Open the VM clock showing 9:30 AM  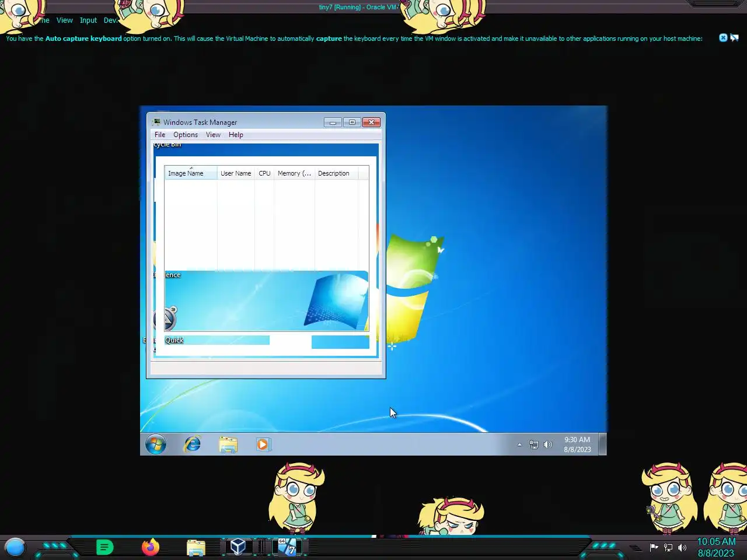click(577, 444)
